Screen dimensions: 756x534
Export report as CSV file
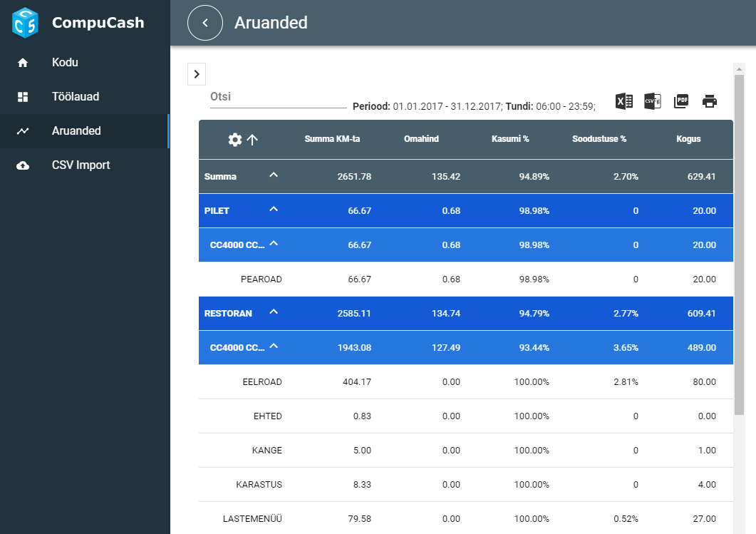coord(653,101)
